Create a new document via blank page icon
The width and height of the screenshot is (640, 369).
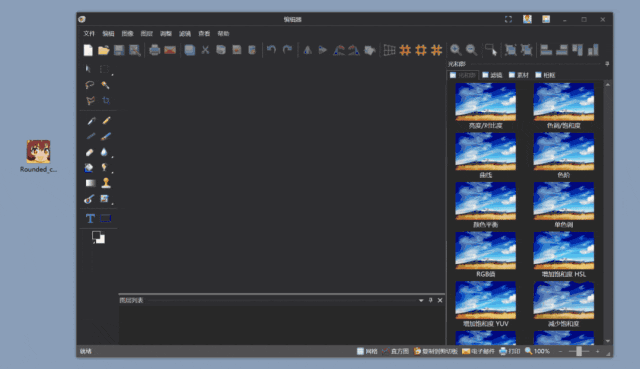point(88,50)
